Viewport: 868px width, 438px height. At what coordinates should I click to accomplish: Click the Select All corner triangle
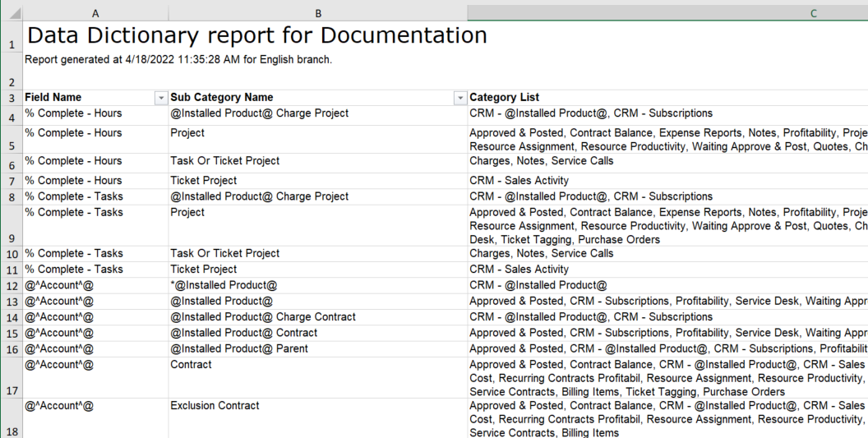coord(12,13)
